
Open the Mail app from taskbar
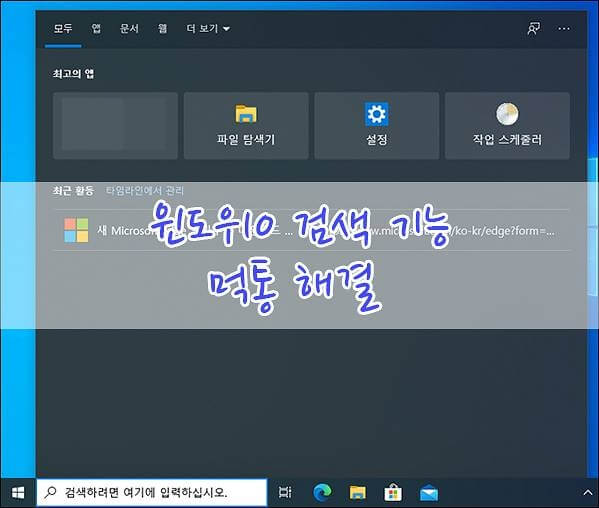point(429,493)
